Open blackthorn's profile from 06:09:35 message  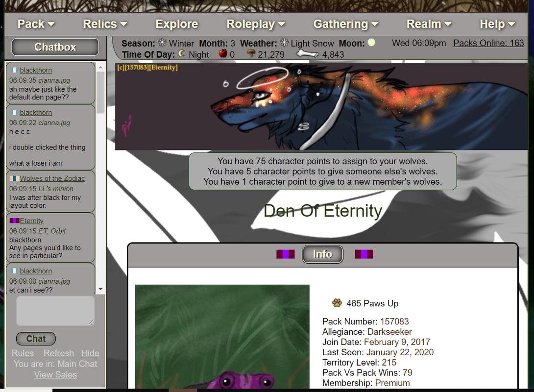(36, 70)
